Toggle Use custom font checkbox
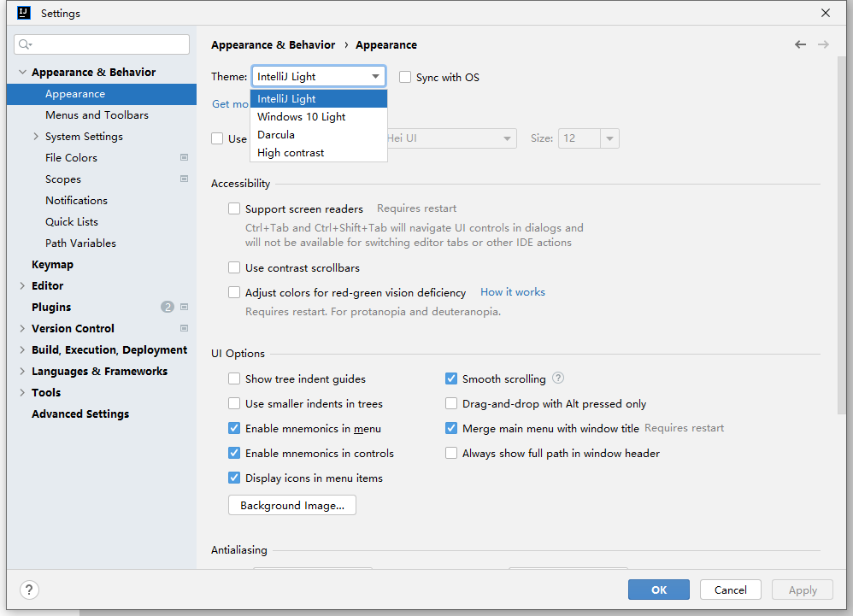Viewport: 853px width, 616px height. click(x=217, y=138)
